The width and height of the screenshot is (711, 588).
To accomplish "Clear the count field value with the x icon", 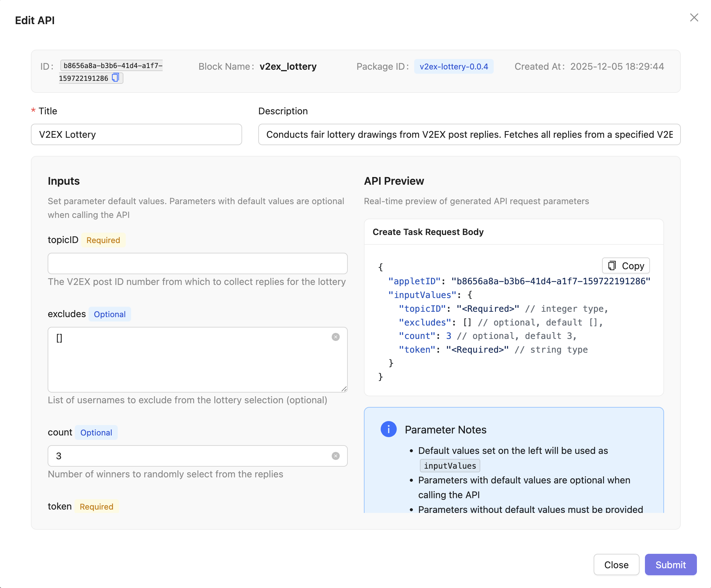I will [335, 456].
